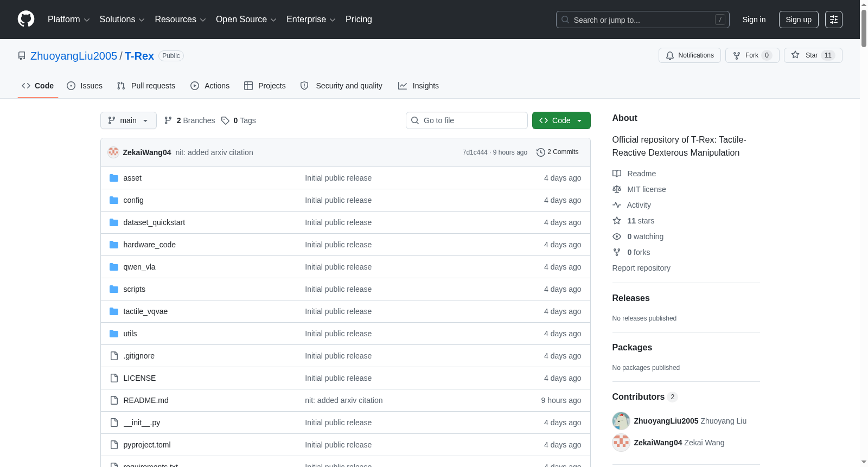The image size is (868, 467).
Task: Open ZhuoyangLiu2005 avatar in Contributors
Action: pos(621,421)
